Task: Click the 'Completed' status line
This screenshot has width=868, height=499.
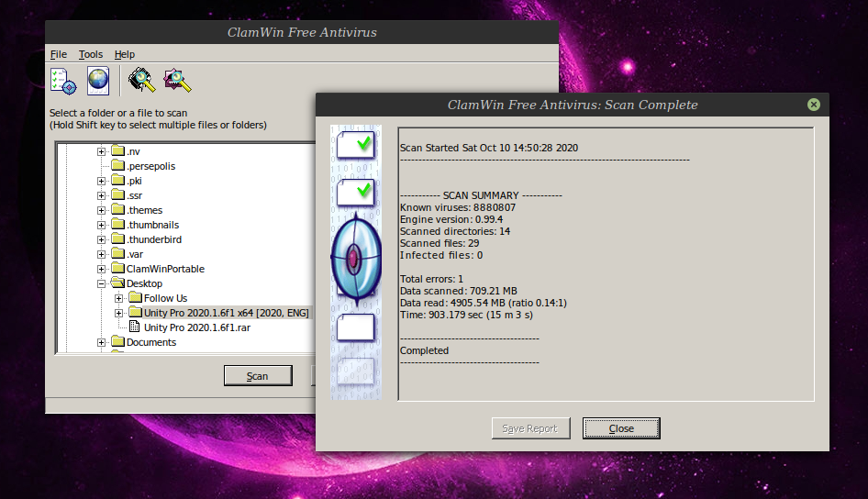Action: pyautogui.click(x=424, y=350)
